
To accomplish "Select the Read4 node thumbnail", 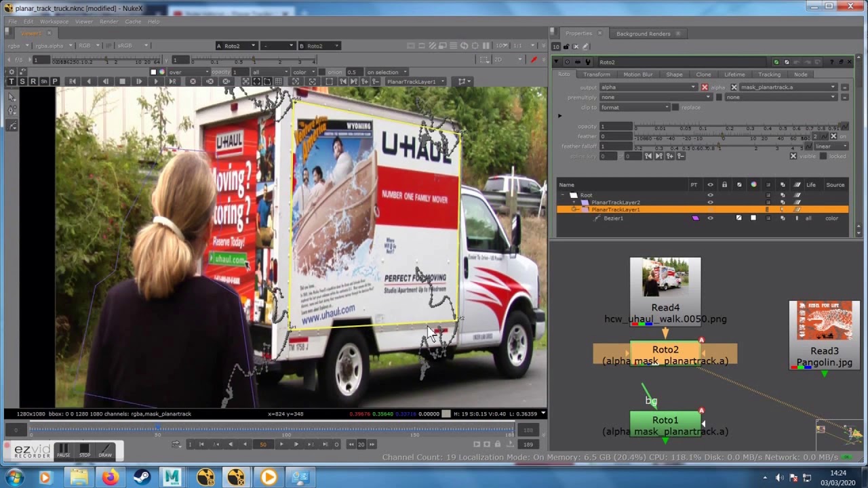I will pyautogui.click(x=665, y=277).
